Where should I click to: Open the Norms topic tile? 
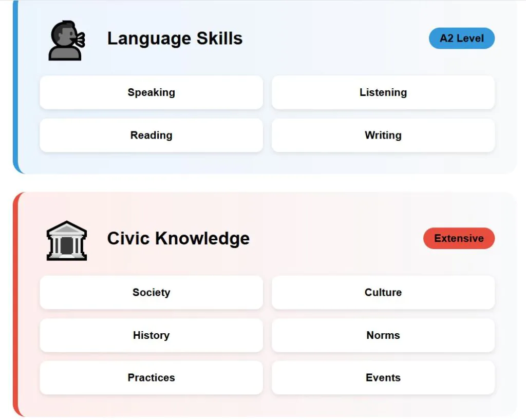pos(383,335)
